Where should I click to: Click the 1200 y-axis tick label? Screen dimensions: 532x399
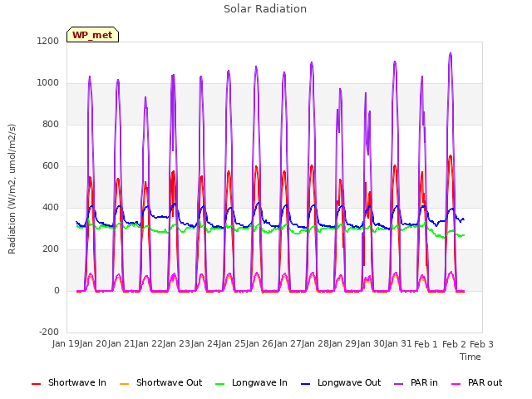[48, 41]
